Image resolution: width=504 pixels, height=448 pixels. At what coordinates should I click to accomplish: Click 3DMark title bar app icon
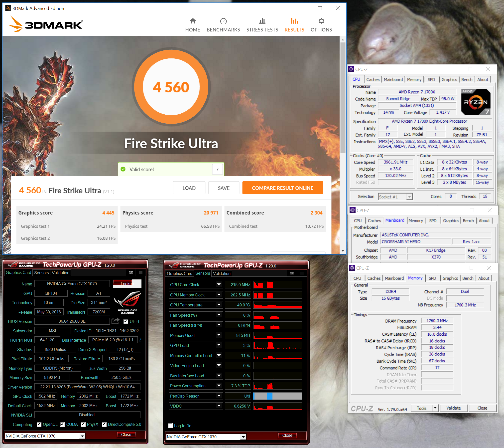8,8
